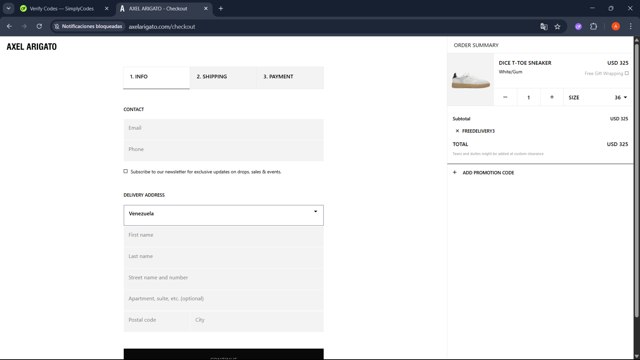Click the TOTAL USD 325 amount
This screenshot has width=640, height=360.
pos(617,144)
